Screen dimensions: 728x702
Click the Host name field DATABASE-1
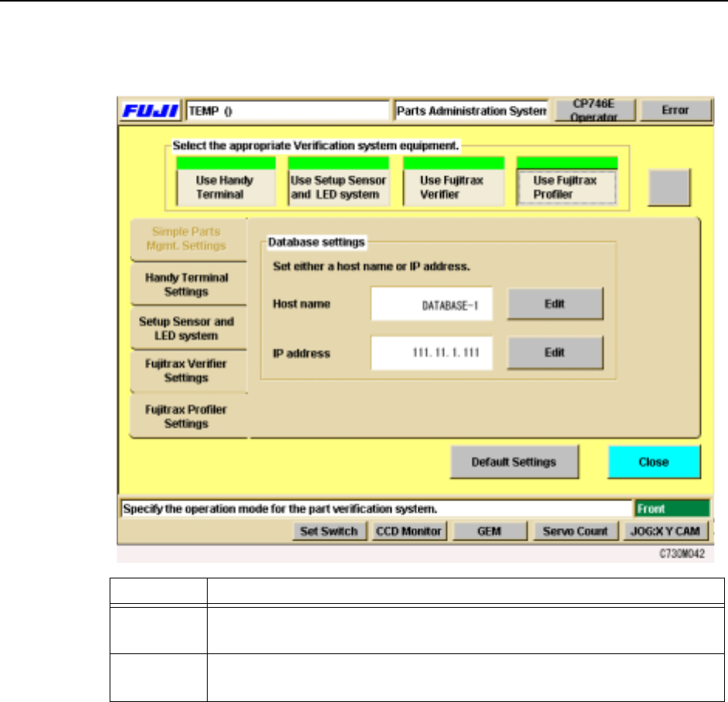coord(432,304)
